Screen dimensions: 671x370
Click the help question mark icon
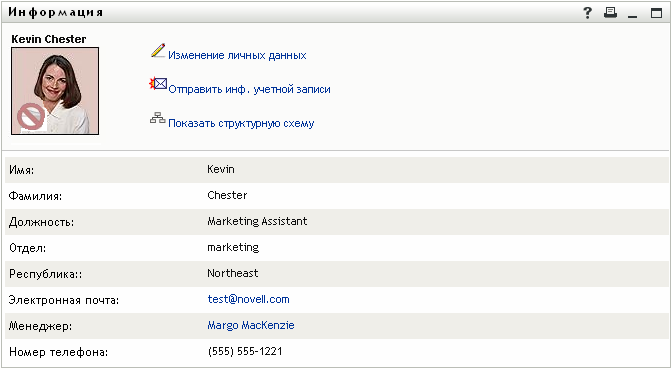pyautogui.click(x=588, y=13)
